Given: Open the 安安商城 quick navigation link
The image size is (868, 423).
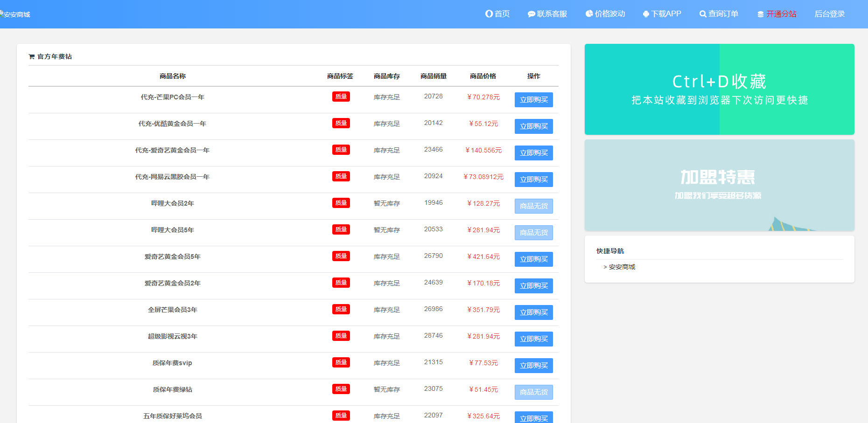Looking at the screenshot, I should (622, 267).
